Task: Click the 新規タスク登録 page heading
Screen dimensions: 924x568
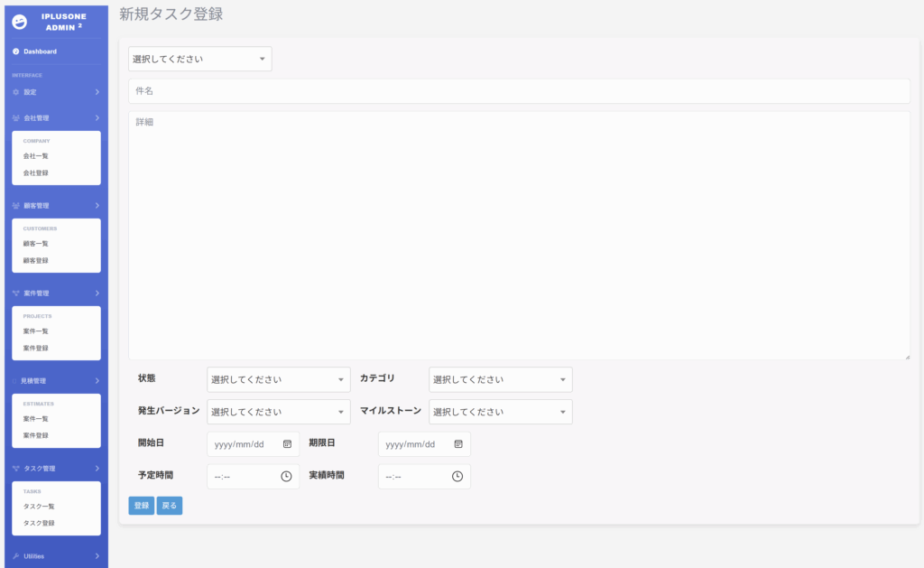Action: [171, 14]
